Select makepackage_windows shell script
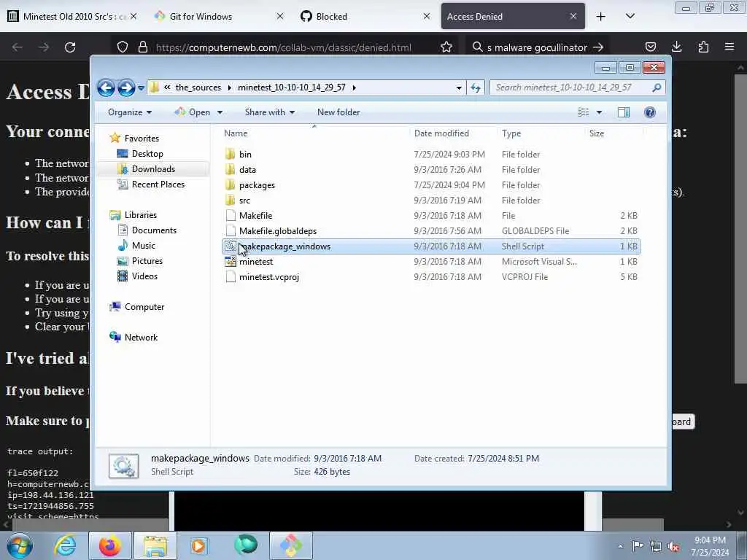Viewport: 747px width, 560px height. click(x=431, y=246)
